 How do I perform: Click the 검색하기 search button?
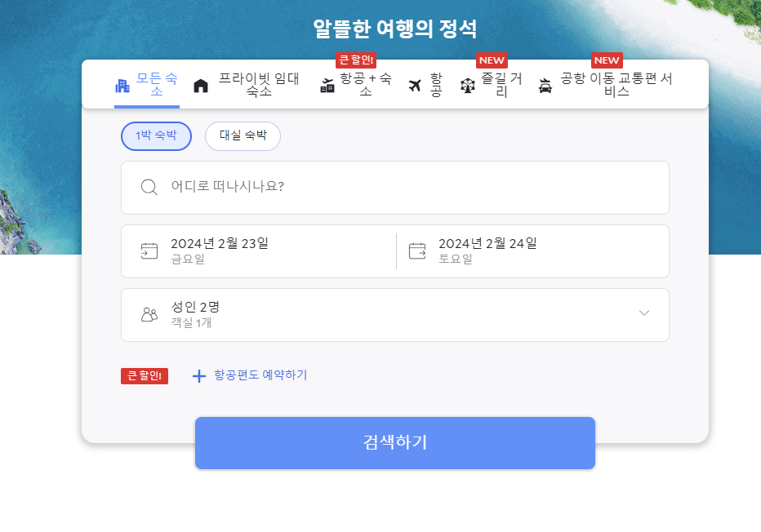click(394, 442)
